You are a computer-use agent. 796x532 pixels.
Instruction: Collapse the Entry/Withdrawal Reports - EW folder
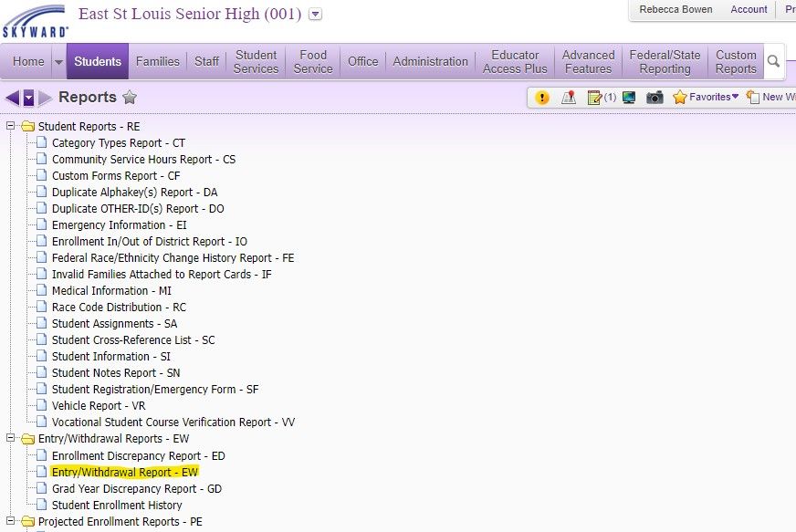[x=12, y=439]
